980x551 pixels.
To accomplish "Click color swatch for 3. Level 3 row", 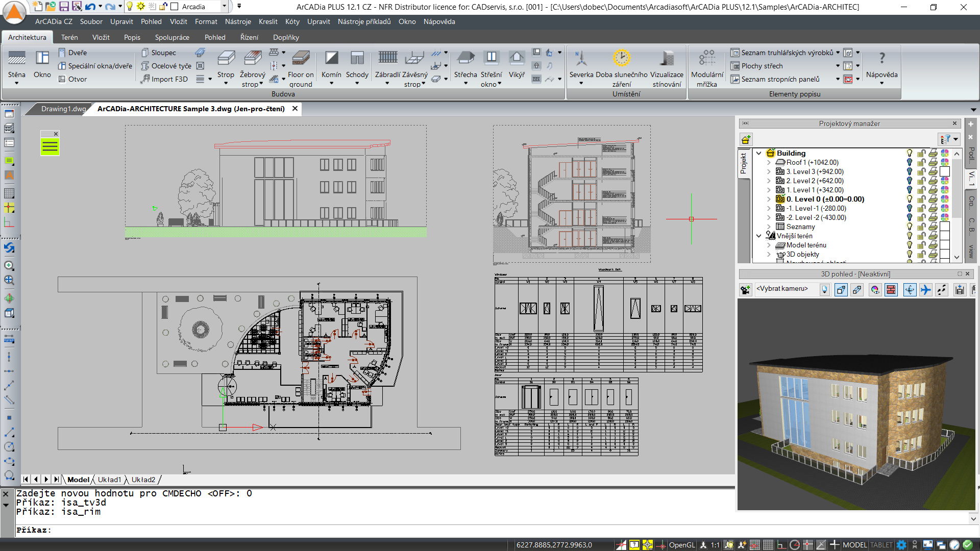I will (x=945, y=171).
